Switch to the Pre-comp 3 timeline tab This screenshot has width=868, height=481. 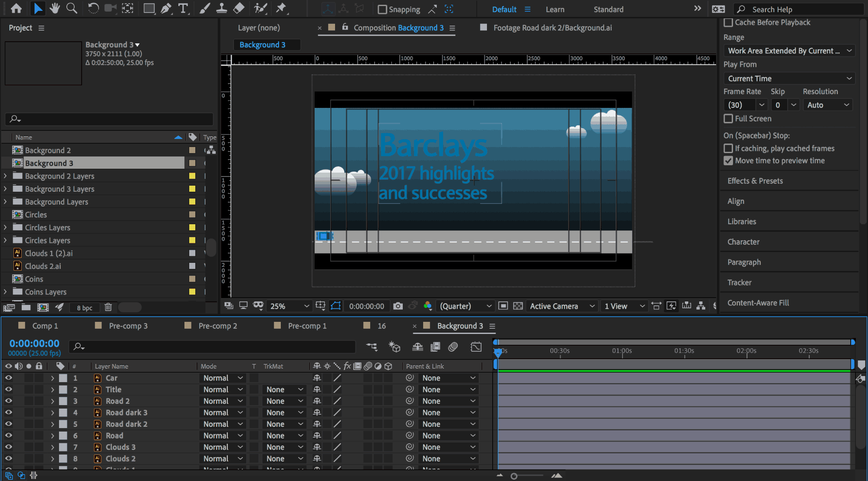pyautogui.click(x=128, y=326)
